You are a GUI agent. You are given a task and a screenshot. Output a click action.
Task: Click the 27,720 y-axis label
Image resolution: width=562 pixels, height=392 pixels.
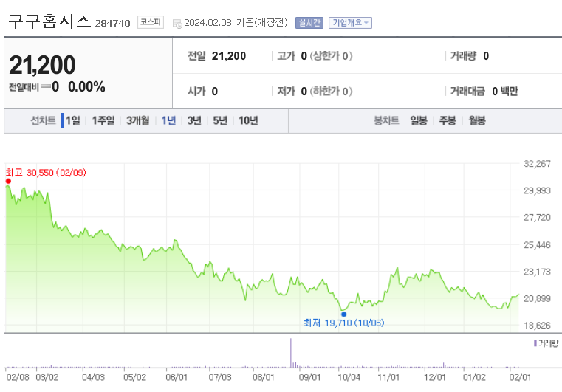[x=537, y=218]
